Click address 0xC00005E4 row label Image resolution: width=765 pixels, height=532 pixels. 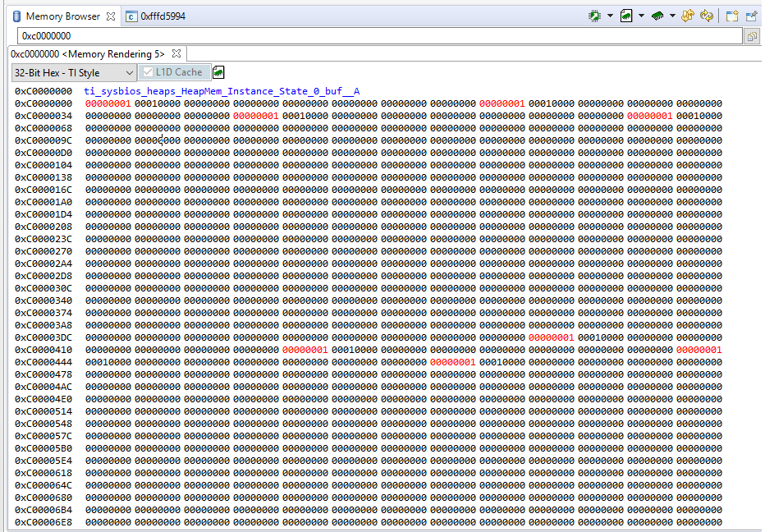44,461
